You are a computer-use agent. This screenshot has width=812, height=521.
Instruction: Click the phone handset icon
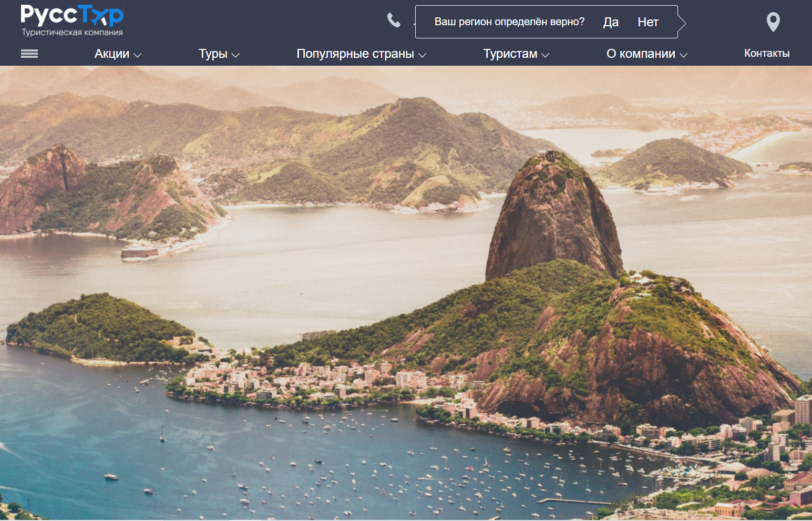click(394, 21)
